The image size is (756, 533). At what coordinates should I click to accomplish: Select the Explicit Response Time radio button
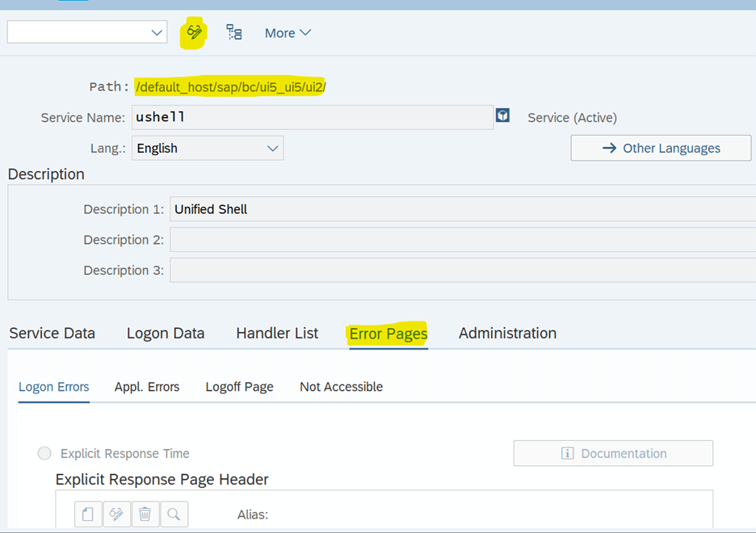pos(44,453)
